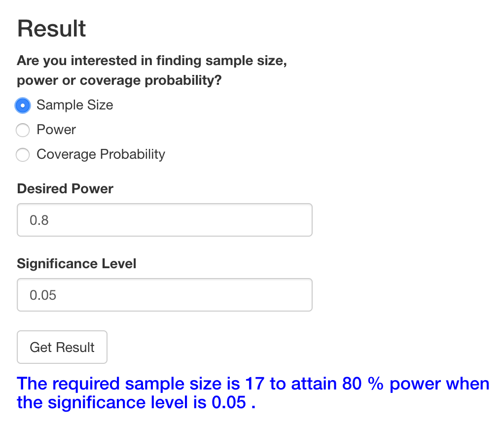Select the Coverage Probability radio option
This screenshot has width=504, height=423.
[x=23, y=155]
